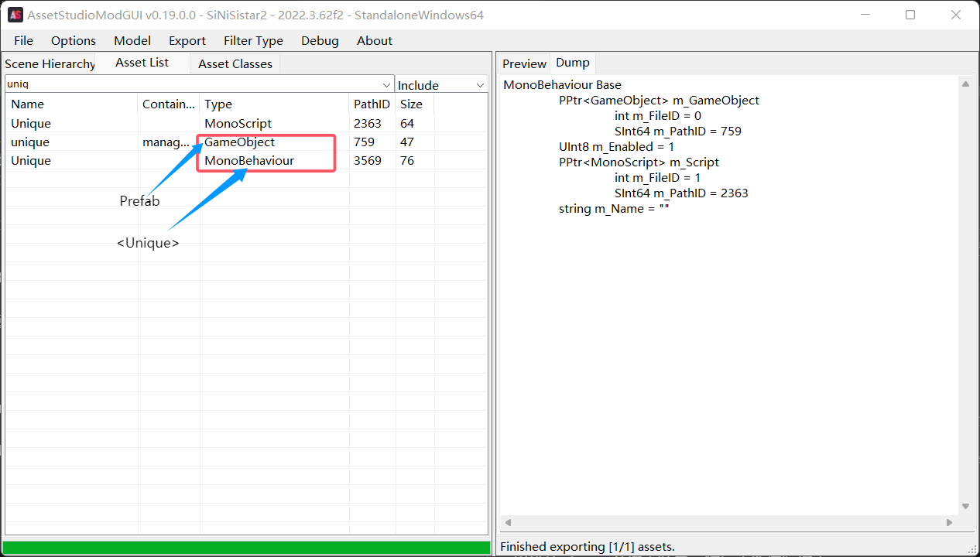Switch to the Preview tab
This screenshot has width=980, height=557.
[x=524, y=64]
